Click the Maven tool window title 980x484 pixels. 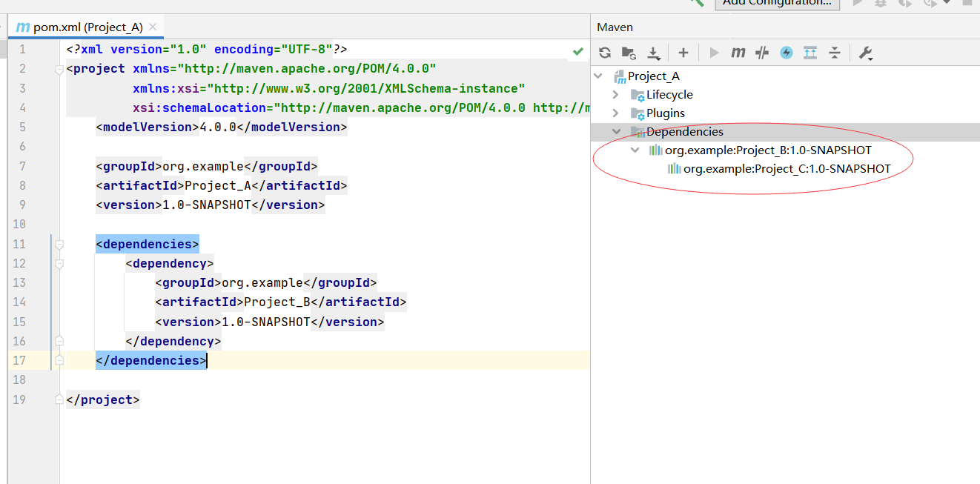[x=615, y=27]
